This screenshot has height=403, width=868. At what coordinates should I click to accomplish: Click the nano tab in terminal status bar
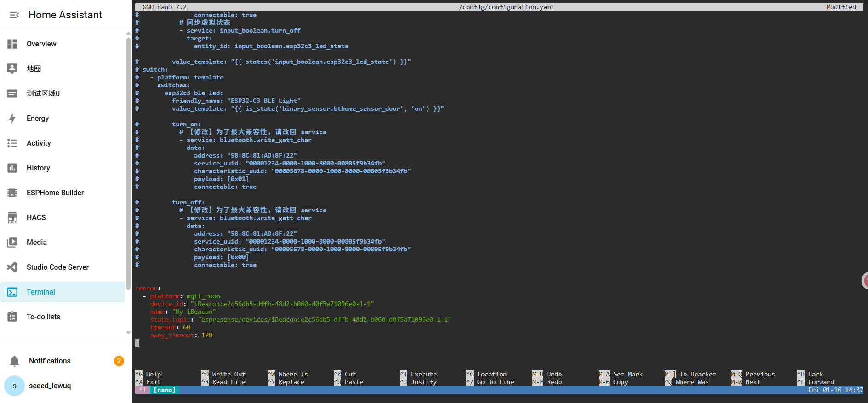point(164,390)
